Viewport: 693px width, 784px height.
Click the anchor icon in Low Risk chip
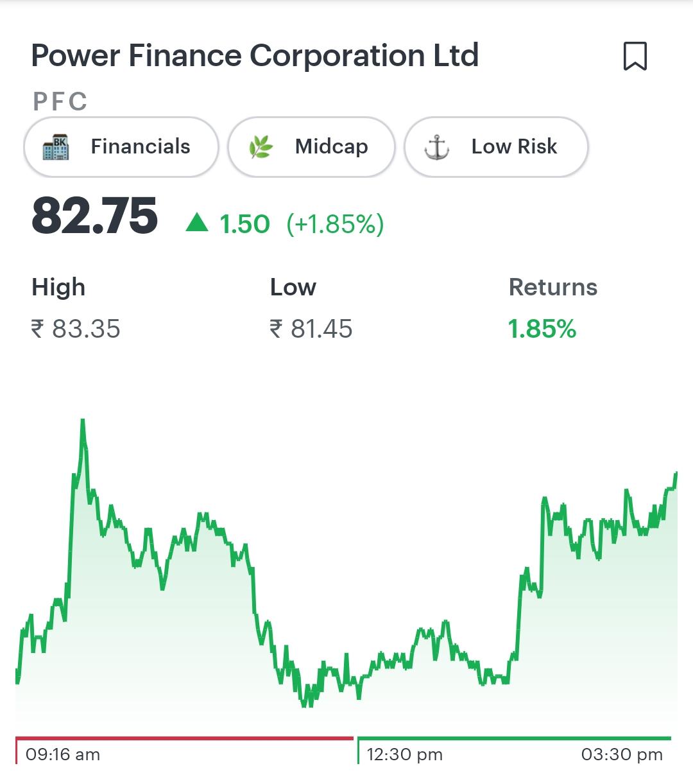437,147
